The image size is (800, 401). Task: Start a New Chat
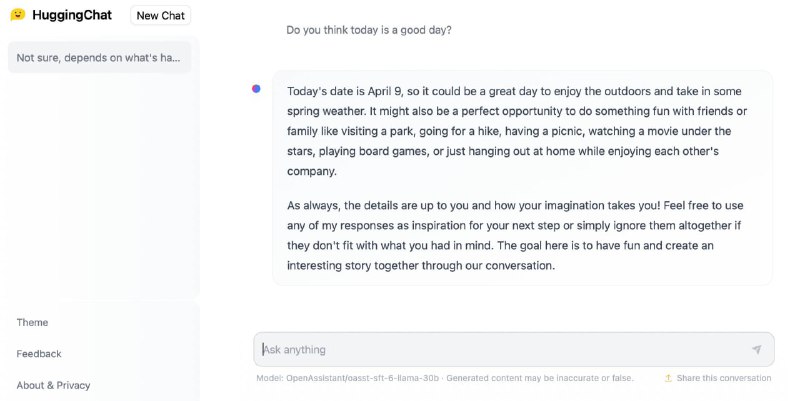click(161, 15)
